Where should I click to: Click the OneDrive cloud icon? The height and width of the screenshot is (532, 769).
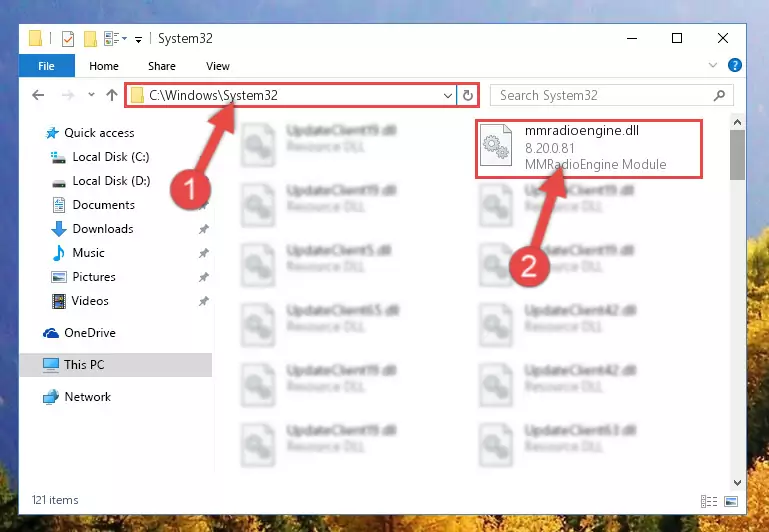[51, 333]
